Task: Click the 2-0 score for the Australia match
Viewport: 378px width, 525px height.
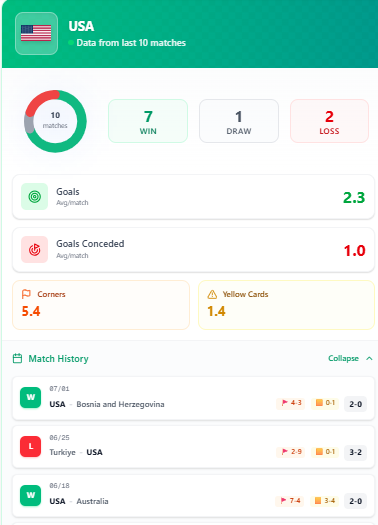Action: pyautogui.click(x=356, y=501)
